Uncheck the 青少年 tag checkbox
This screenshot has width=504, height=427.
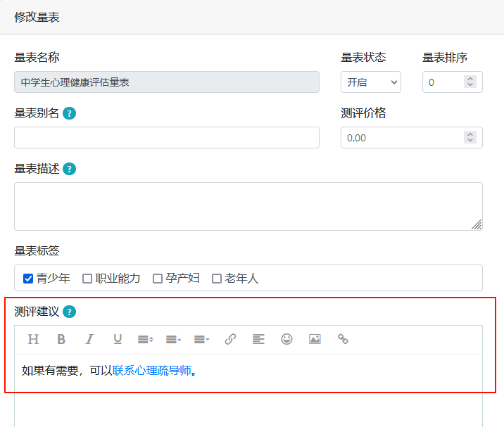[x=28, y=279]
